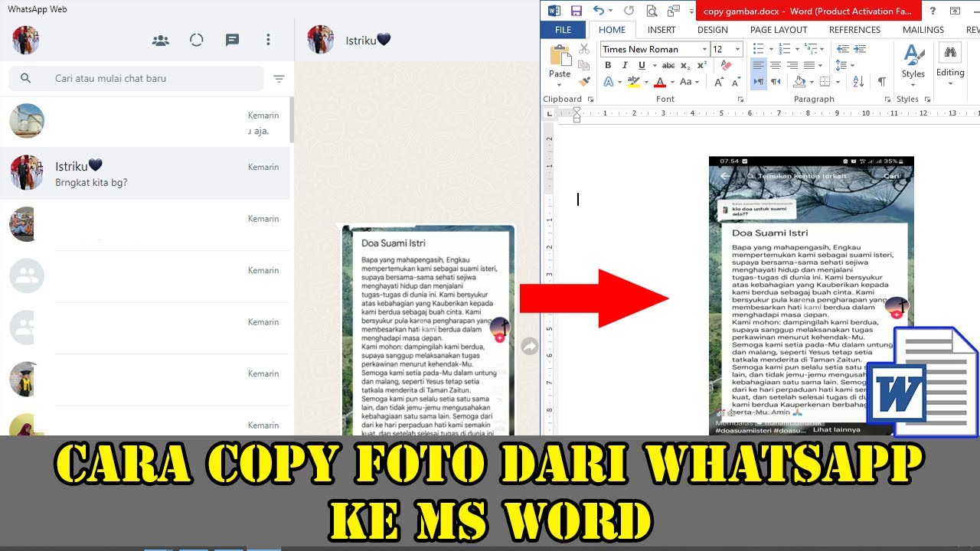
Task: Toggle Strikethrough formatting
Action: 668,66
